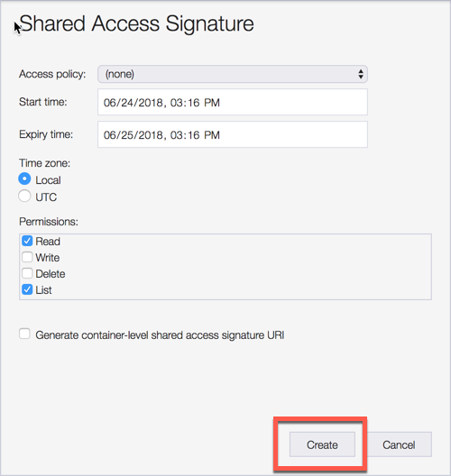This screenshot has height=476, width=451.
Task: Select the hour 03 in Expiry time
Action: [x=176, y=135]
